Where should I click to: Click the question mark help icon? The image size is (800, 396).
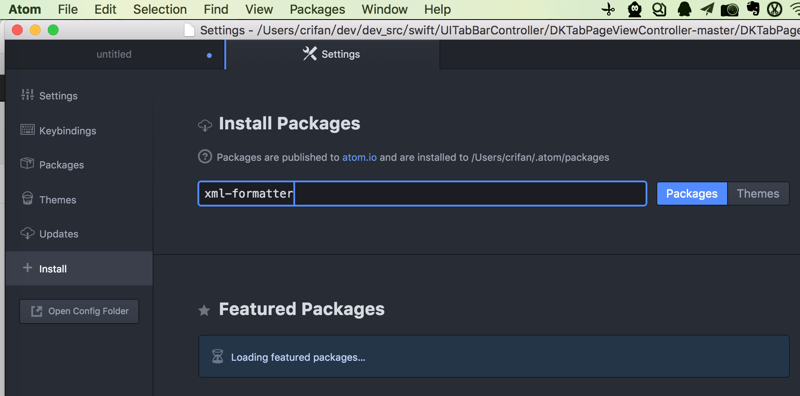205,156
